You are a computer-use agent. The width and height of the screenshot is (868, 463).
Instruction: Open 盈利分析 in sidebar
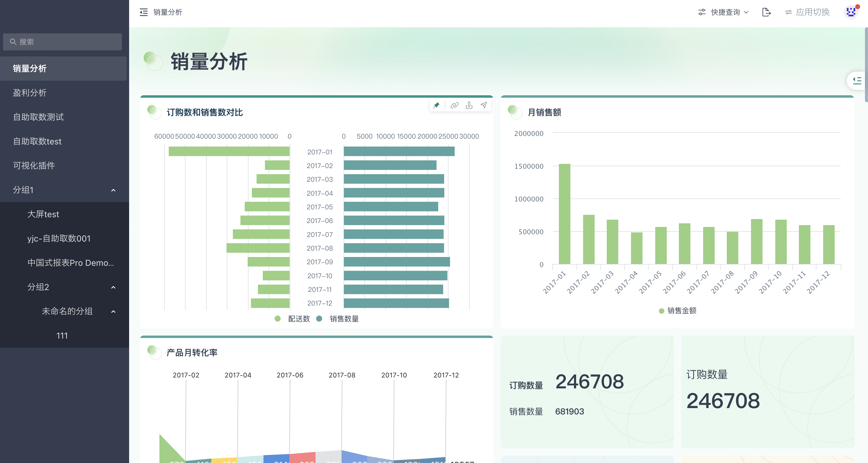click(x=30, y=93)
